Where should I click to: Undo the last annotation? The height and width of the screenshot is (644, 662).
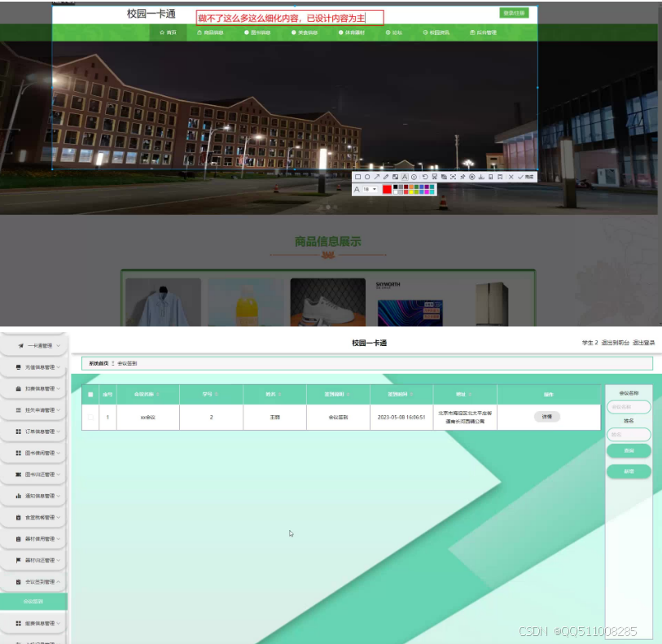425,177
